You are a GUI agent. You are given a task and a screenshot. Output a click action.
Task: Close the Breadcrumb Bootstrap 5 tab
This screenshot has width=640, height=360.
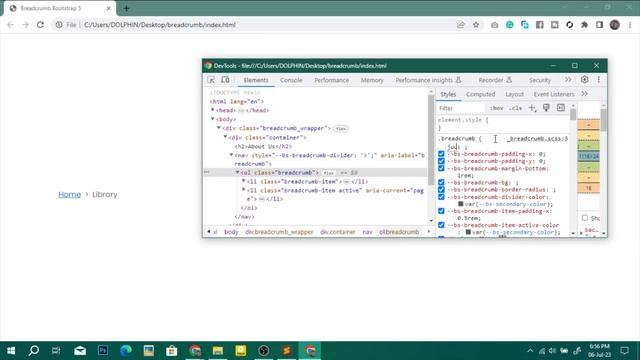click(109, 8)
